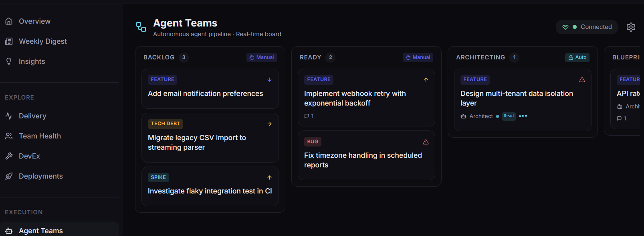Viewport: 644px width, 236px height.
Task: Open Overview in the sidebar
Action: (x=59, y=21)
